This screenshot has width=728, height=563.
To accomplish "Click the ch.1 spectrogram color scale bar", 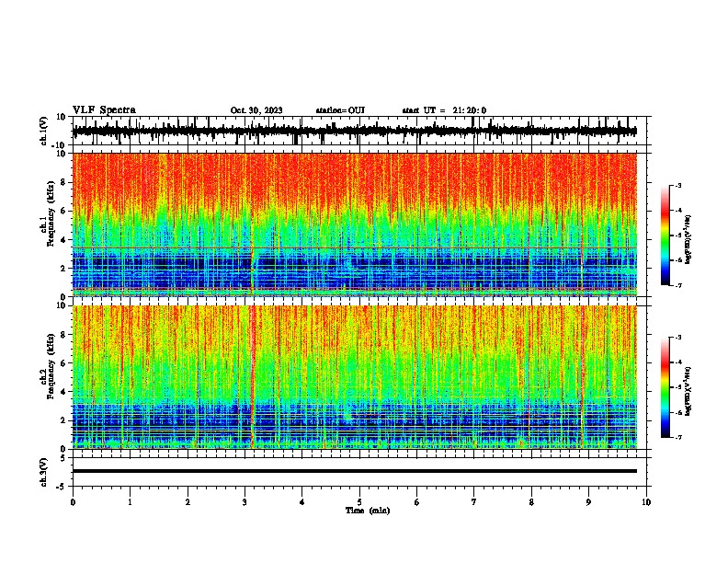I will click(665, 236).
